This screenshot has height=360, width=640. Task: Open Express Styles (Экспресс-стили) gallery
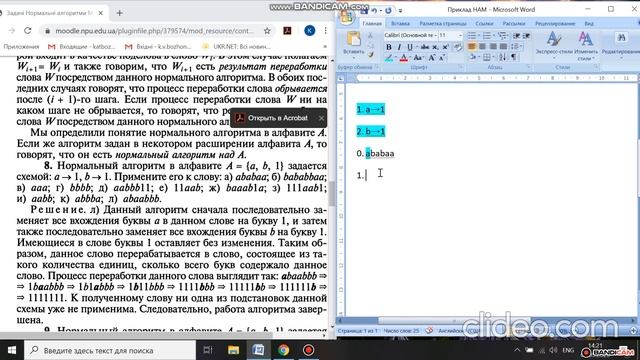coord(554,45)
